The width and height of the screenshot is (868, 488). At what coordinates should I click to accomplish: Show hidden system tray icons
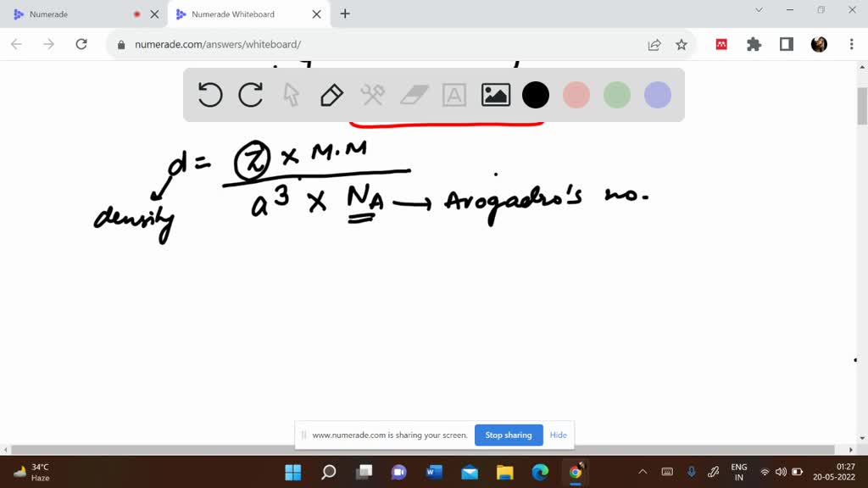point(643,472)
